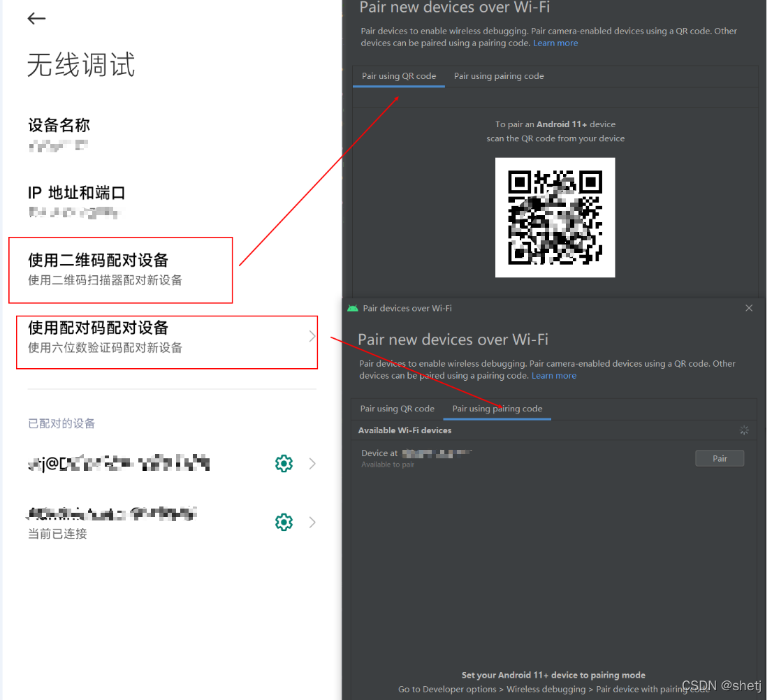Switch to Pair using pairing code tab in lower dialog
The height and width of the screenshot is (700, 772).
point(497,409)
